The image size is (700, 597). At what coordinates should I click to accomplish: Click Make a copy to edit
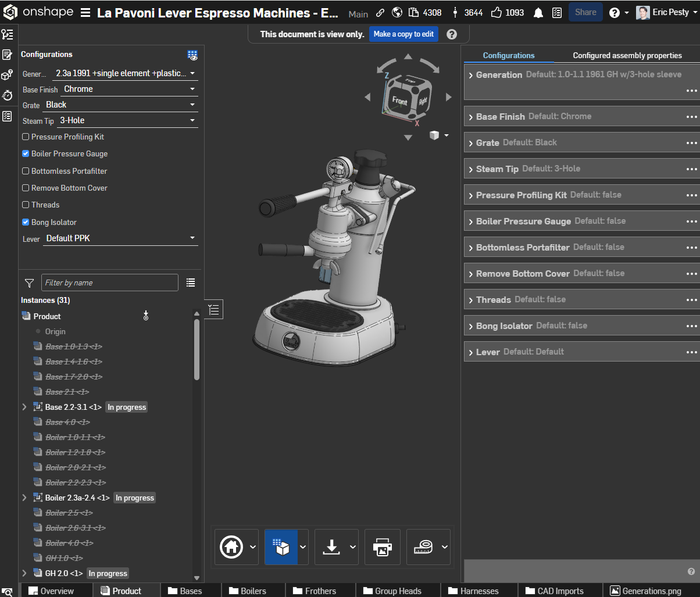403,34
